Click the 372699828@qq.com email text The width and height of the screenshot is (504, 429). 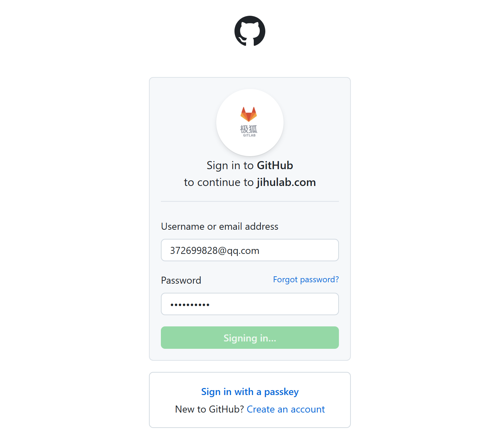tap(214, 251)
